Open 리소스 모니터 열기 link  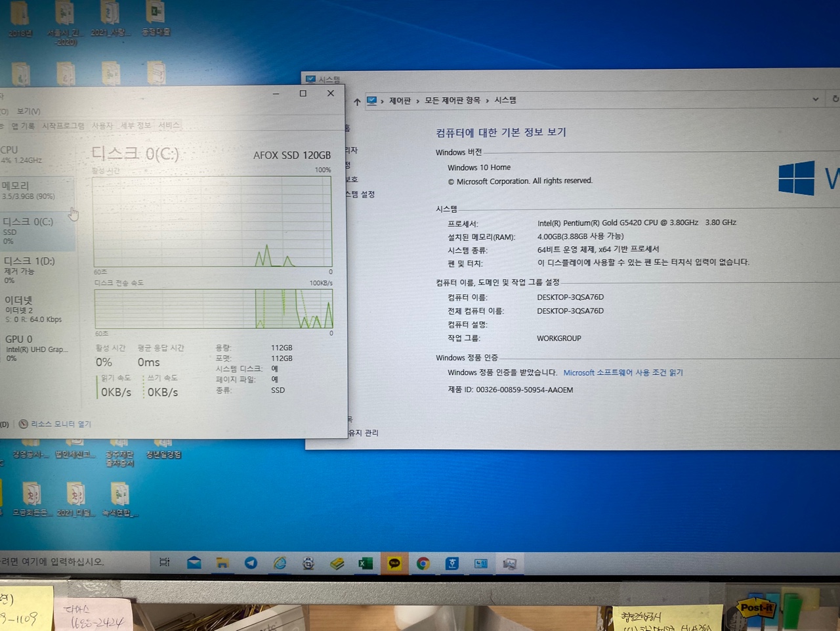coord(61,424)
